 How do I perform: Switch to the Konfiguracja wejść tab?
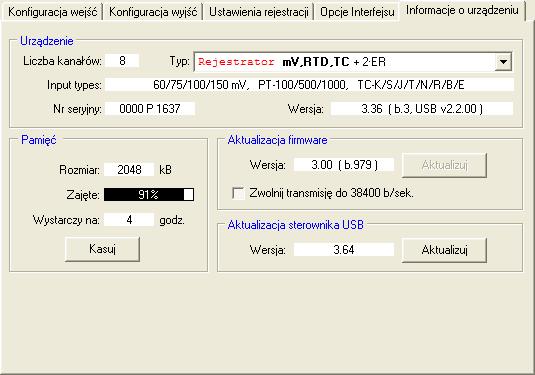pos(52,12)
